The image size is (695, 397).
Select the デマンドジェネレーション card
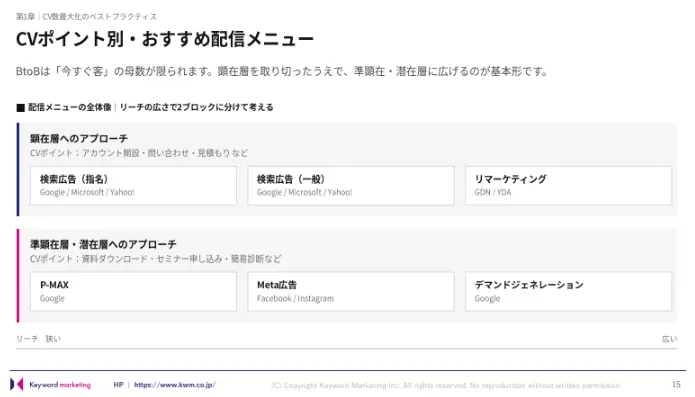[568, 292]
